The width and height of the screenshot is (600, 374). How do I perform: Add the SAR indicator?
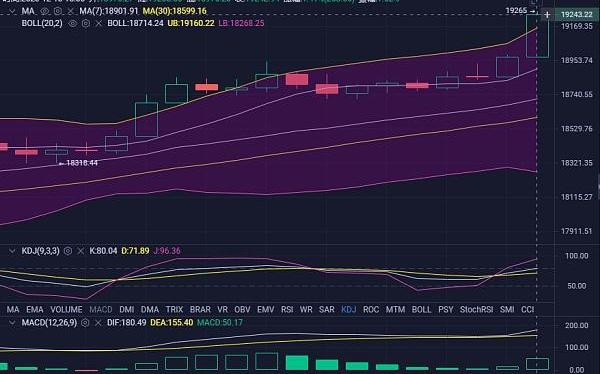coord(327,309)
